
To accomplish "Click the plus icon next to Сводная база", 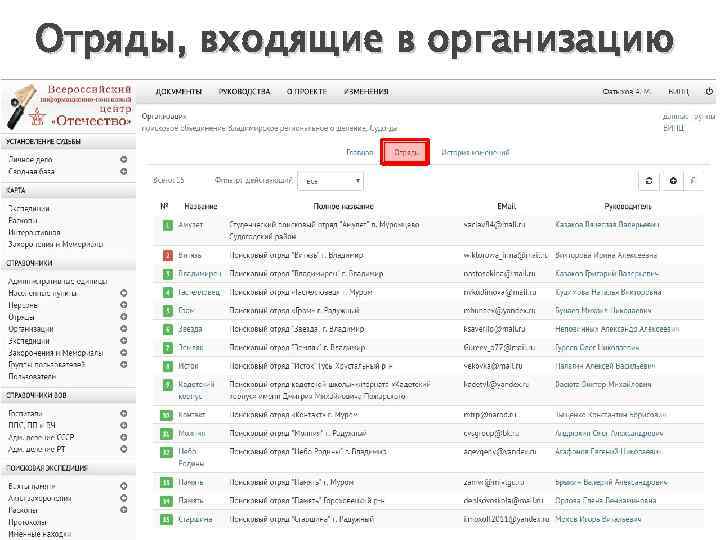I will [x=124, y=171].
